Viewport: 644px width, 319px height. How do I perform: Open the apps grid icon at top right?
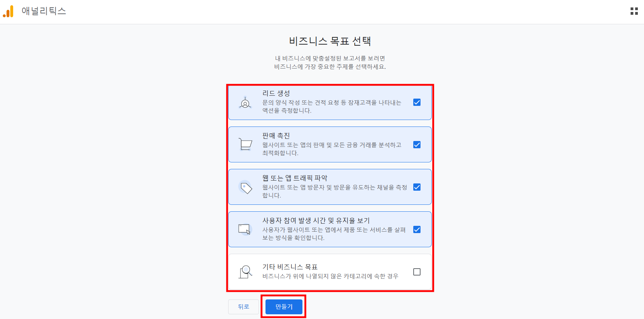[634, 11]
